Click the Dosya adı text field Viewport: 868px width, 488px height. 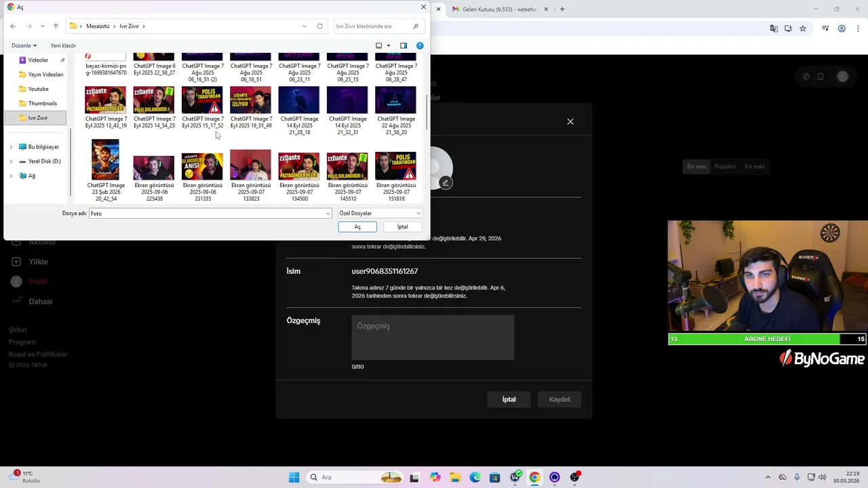pos(207,213)
